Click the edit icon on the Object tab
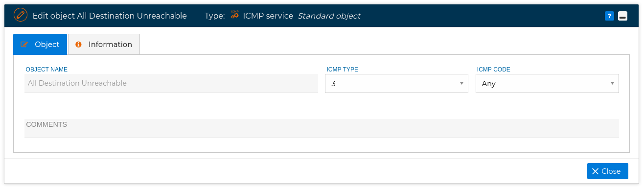This screenshot has width=644, height=187. pos(24,45)
